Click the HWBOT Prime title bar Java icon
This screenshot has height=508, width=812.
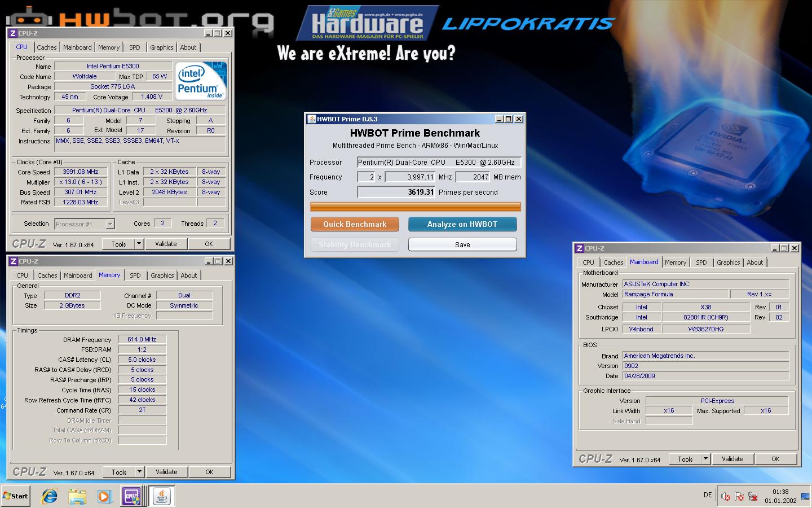click(x=311, y=119)
